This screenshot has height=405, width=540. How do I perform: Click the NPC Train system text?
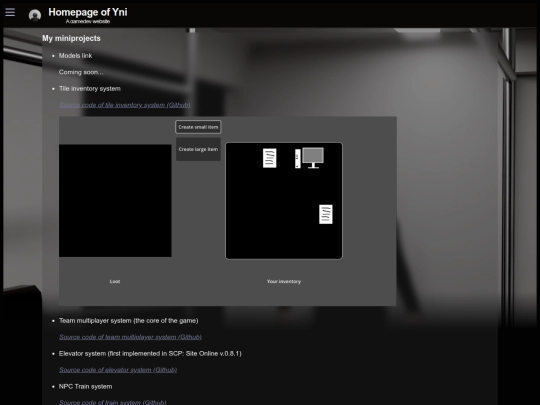coord(85,387)
